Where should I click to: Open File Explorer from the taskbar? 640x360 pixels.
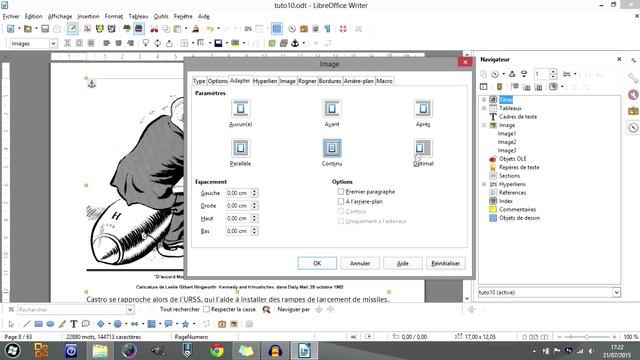(100, 351)
